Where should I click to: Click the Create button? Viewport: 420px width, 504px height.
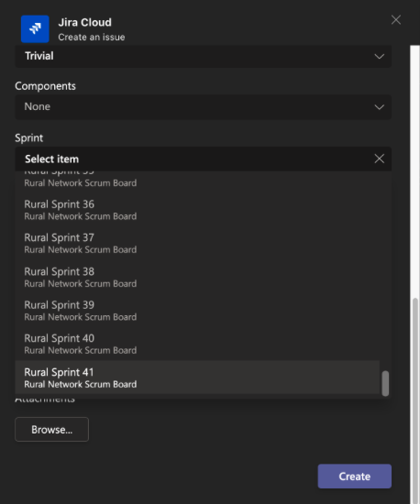354,476
